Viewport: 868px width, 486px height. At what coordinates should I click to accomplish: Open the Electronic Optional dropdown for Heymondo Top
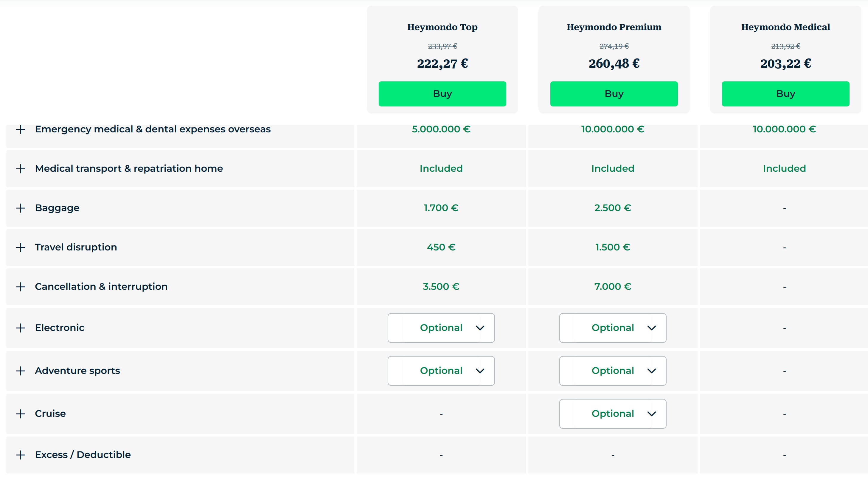coord(441,327)
